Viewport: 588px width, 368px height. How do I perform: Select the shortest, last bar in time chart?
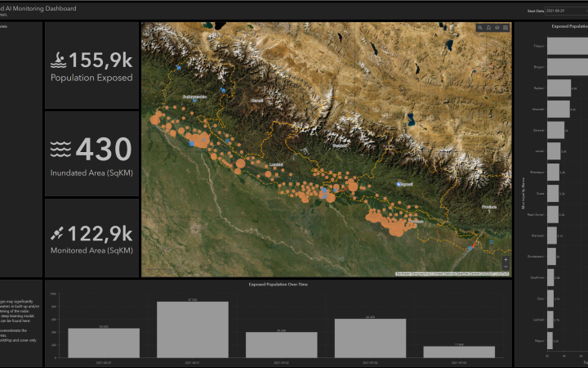[x=459, y=352]
